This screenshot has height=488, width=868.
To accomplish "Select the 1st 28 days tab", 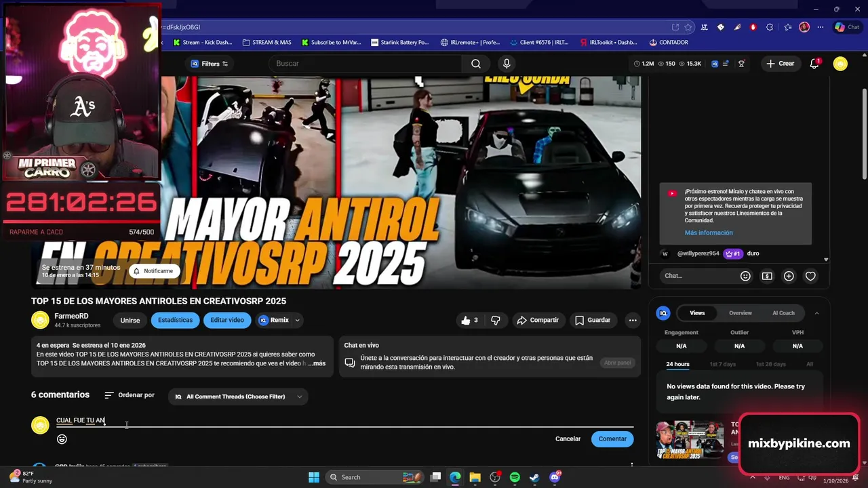I will 771,365.
